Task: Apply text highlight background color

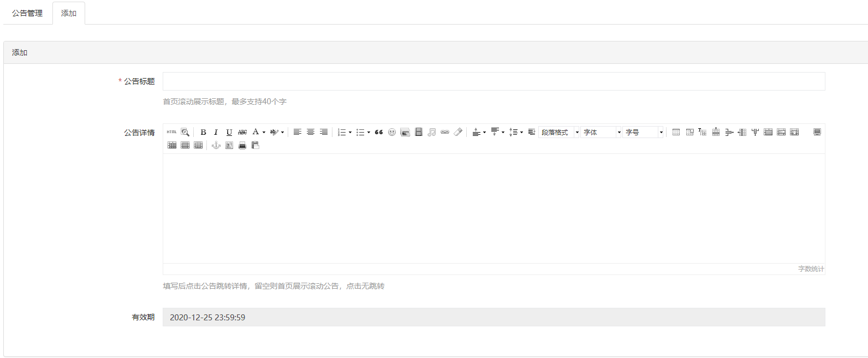Action: click(274, 132)
